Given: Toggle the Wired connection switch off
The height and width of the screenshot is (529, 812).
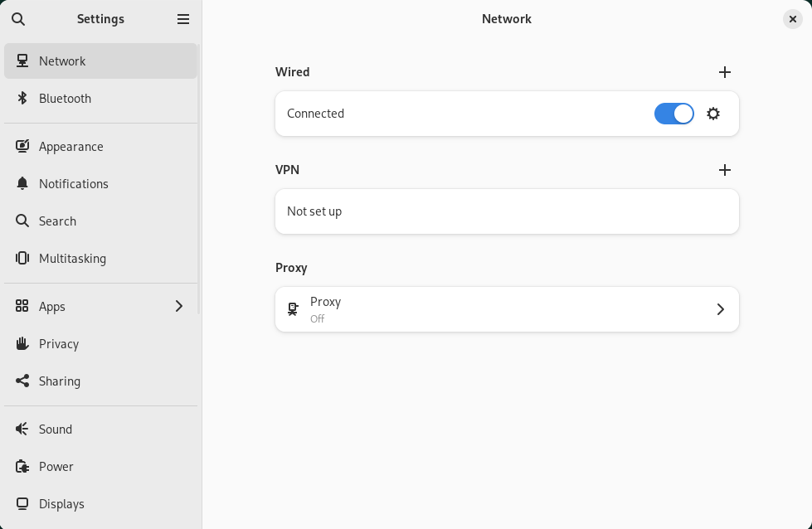Looking at the screenshot, I should [673, 114].
